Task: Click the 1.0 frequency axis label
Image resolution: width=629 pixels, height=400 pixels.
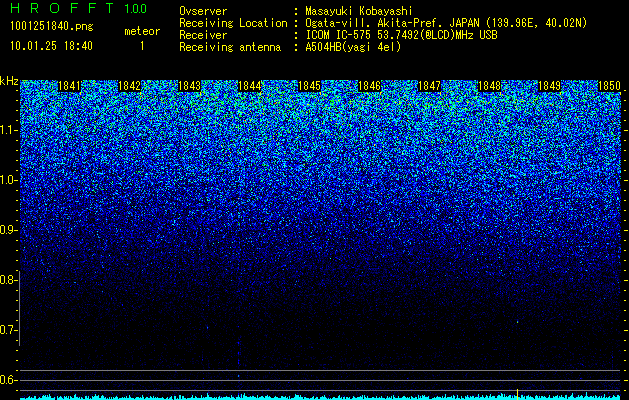Action: coord(8,180)
